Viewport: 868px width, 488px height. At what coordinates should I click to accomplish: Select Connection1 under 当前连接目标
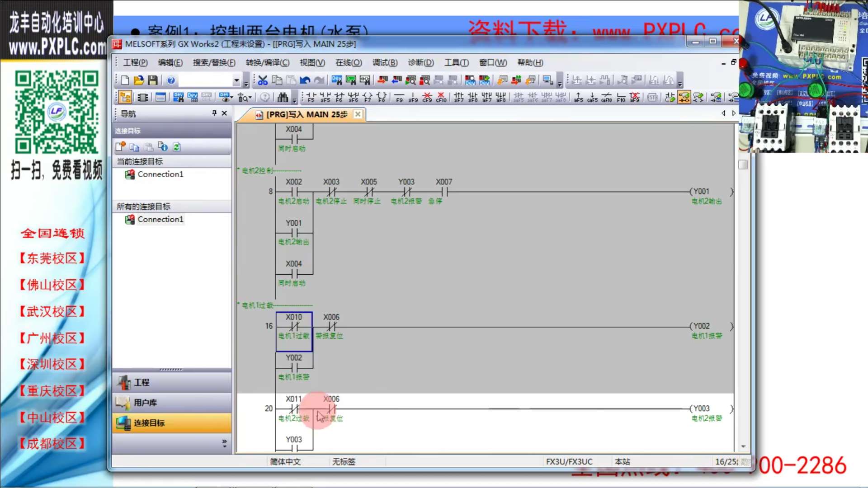[160, 174]
